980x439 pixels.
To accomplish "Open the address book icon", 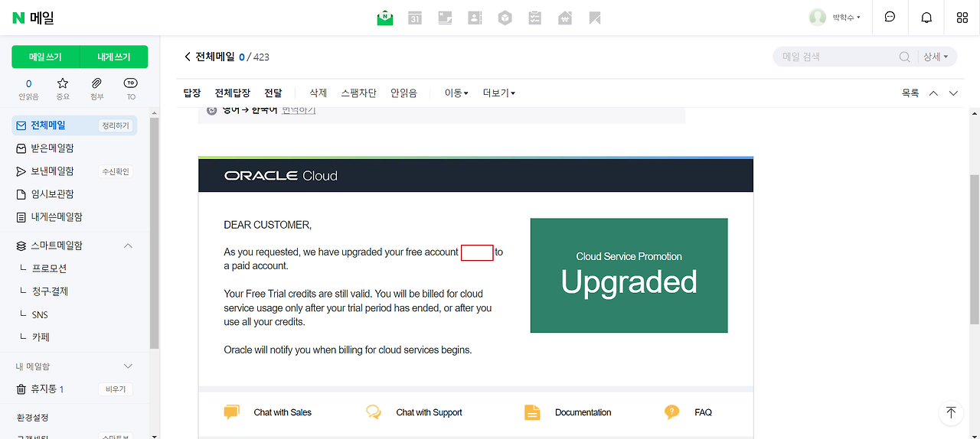I will point(475,18).
